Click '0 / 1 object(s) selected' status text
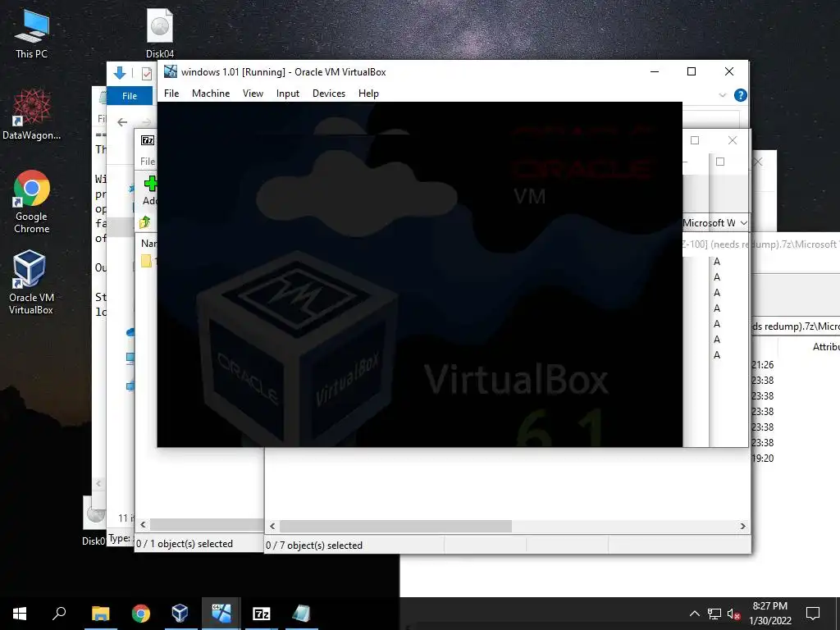The image size is (840, 630). [185, 544]
